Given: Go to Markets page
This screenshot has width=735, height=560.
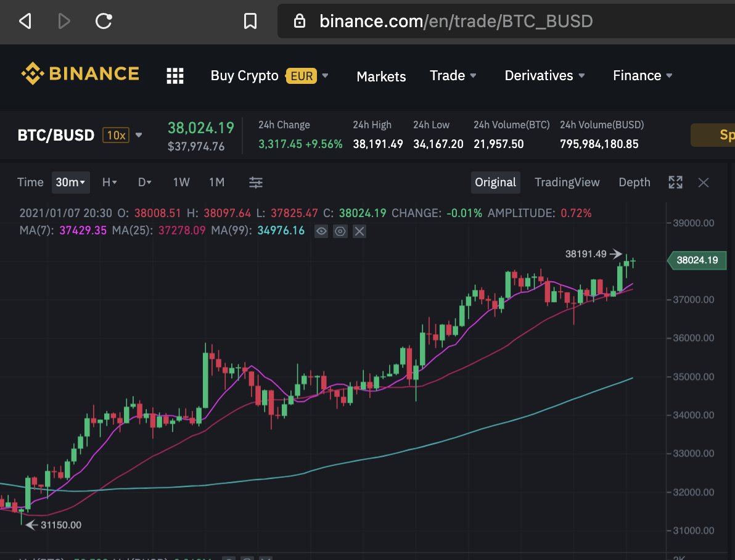Looking at the screenshot, I should pos(381,76).
